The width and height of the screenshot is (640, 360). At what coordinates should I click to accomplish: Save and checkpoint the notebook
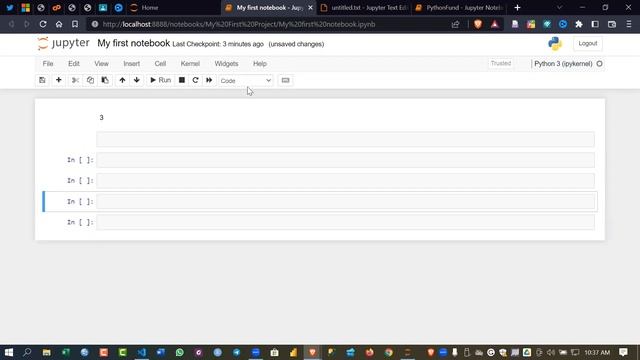pos(42,80)
